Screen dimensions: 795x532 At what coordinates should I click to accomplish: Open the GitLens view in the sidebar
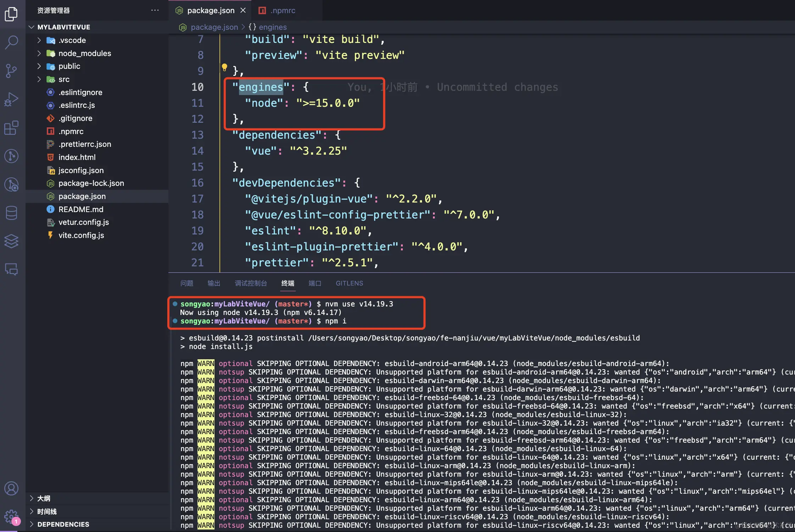click(12, 156)
